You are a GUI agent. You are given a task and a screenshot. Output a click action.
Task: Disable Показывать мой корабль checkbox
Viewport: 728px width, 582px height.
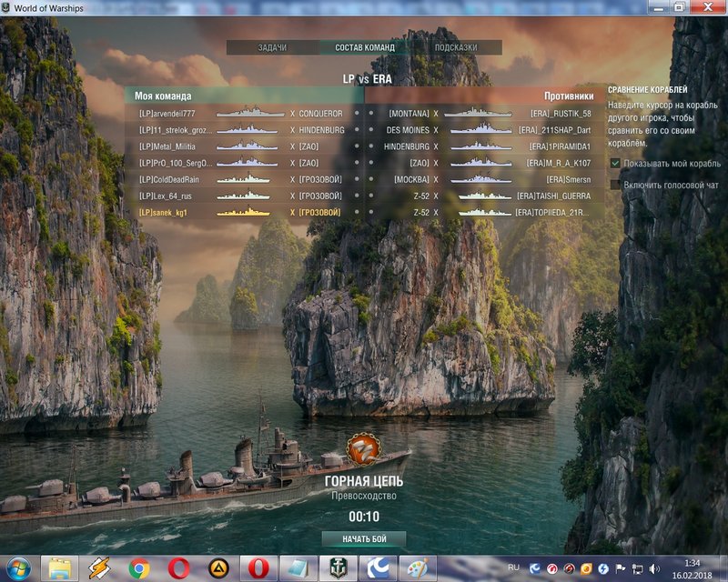615,163
